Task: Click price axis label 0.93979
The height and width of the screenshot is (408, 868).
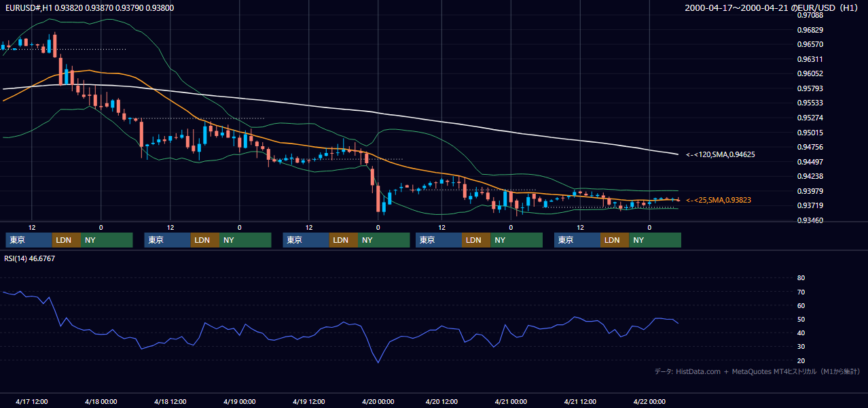Action: pyautogui.click(x=810, y=191)
